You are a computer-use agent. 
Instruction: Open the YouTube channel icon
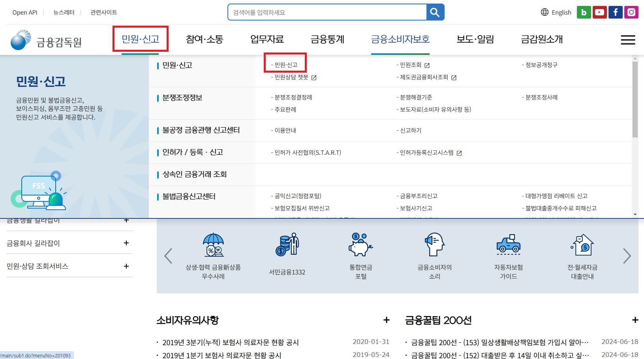point(599,12)
